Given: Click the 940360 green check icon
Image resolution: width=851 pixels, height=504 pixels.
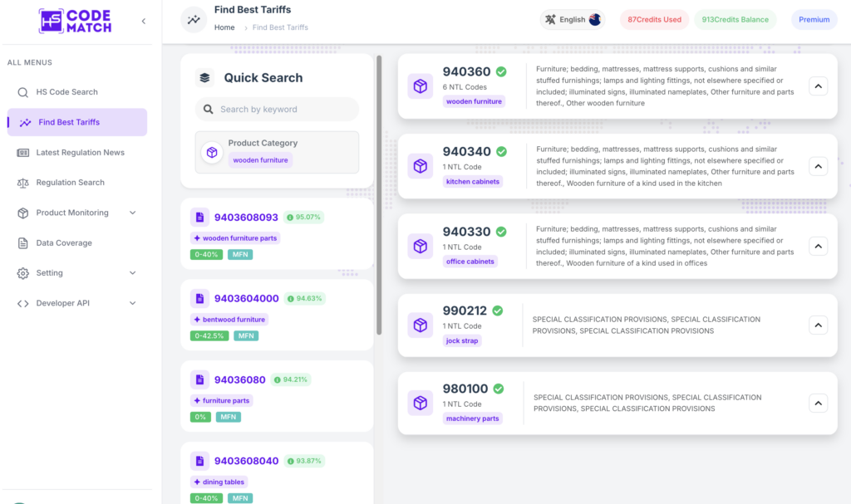Looking at the screenshot, I should (x=501, y=71).
